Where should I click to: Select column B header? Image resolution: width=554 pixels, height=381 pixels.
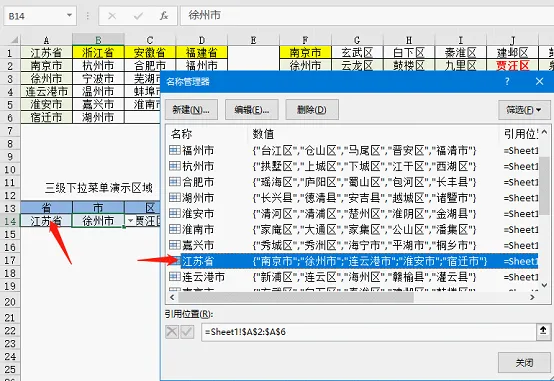pos(98,40)
